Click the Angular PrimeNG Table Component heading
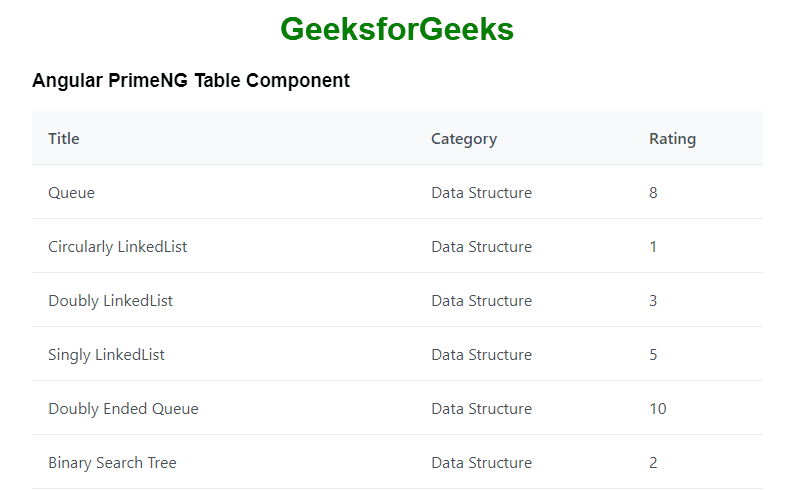 [x=191, y=81]
